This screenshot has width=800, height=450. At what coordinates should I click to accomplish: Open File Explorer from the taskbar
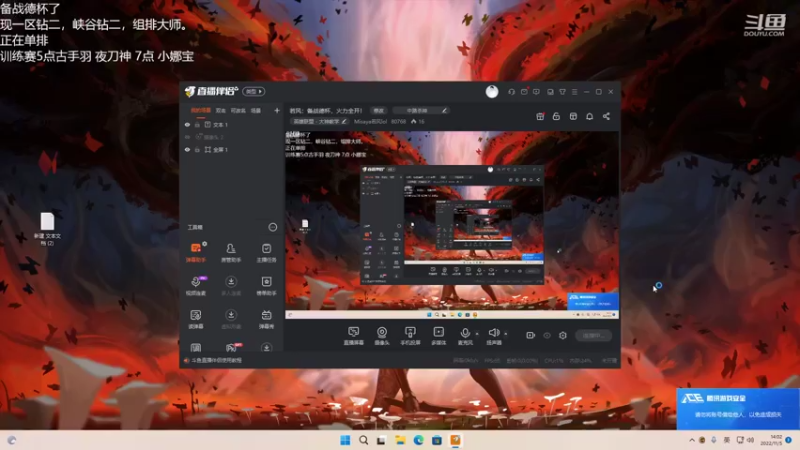(x=400, y=440)
